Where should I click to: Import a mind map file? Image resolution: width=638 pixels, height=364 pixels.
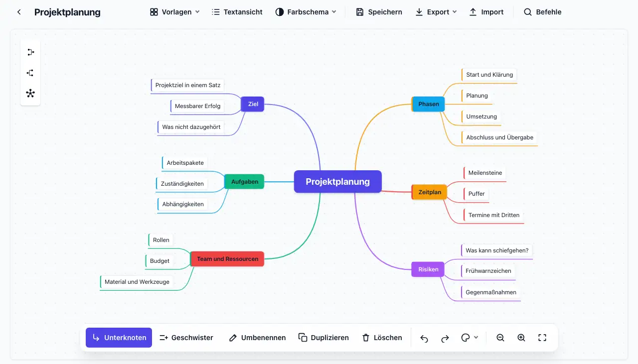click(x=486, y=12)
